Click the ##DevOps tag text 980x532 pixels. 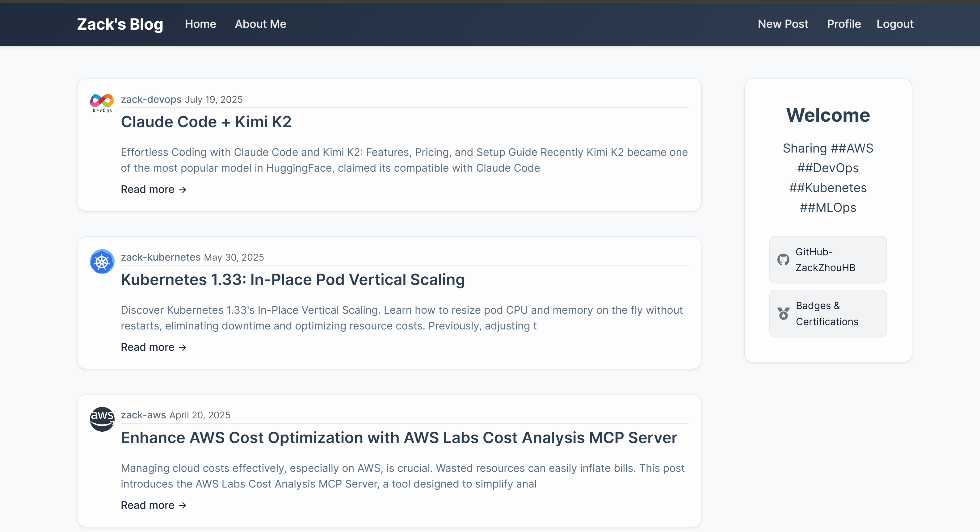pos(828,168)
